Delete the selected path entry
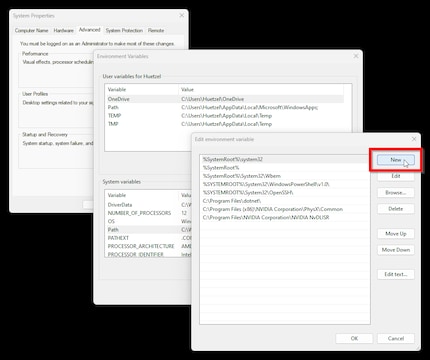This screenshot has height=360, width=430. 396,209
